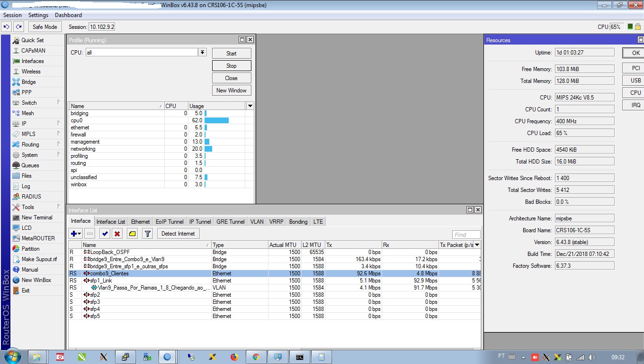Screen dimensions: 644x364
Task: Open the Profile table column chooser dropdown
Action: pyautogui.click(x=250, y=106)
